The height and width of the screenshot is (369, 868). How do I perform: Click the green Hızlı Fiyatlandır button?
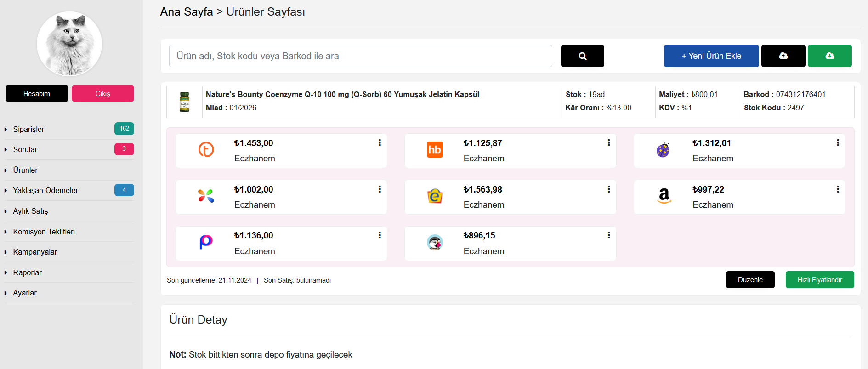(x=819, y=280)
